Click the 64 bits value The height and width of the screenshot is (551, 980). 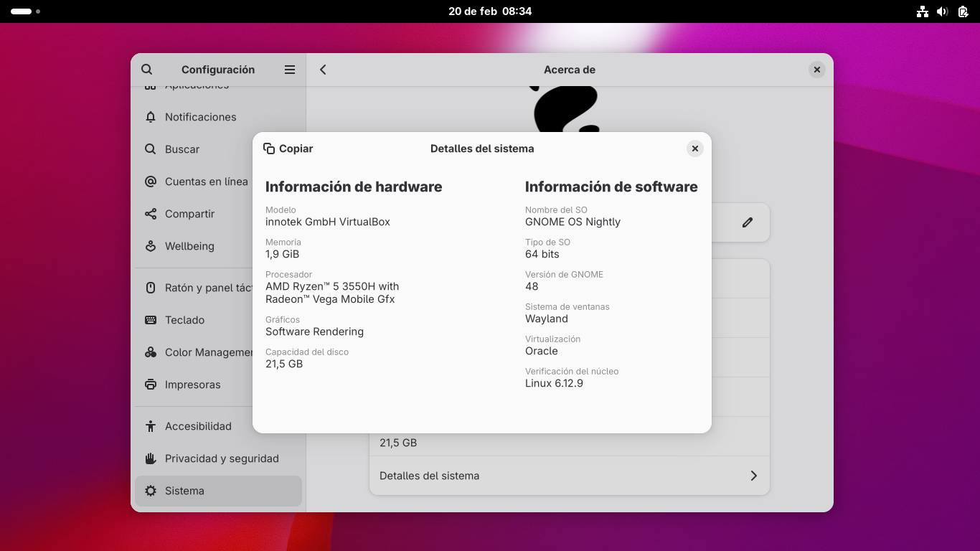542,254
